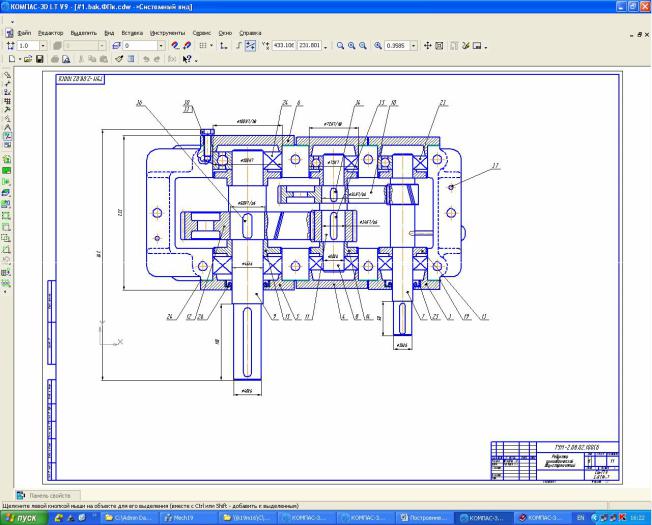Click the Zoom in magnifier icon
Image resolution: width=652 pixels, height=525 pixels.
(341, 45)
